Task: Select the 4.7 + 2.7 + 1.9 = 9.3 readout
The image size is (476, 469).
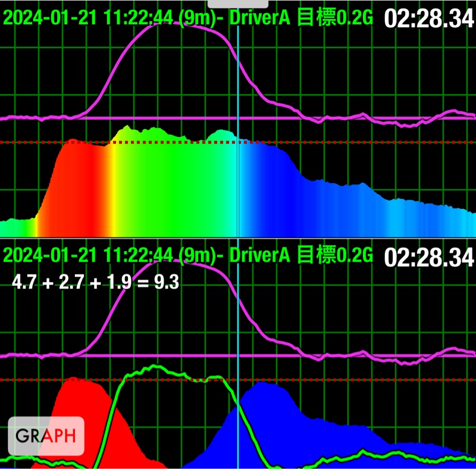Action: pos(95,282)
